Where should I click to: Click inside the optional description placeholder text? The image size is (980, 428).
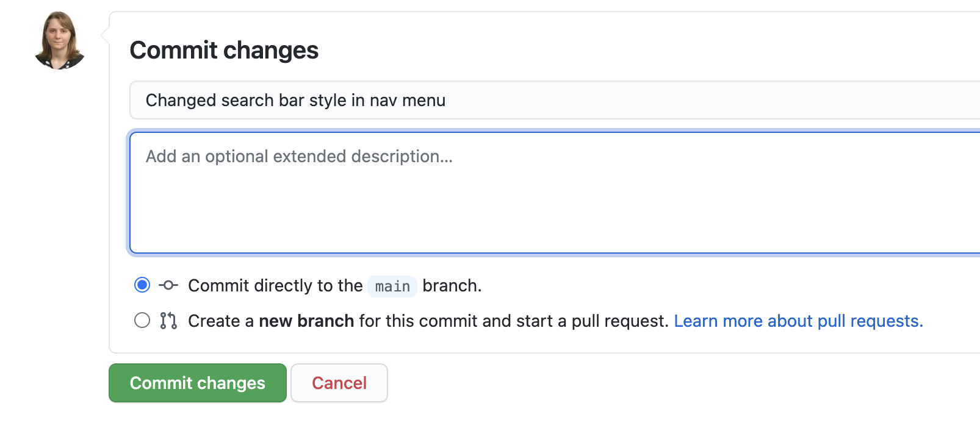pyautogui.click(x=298, y=157)
